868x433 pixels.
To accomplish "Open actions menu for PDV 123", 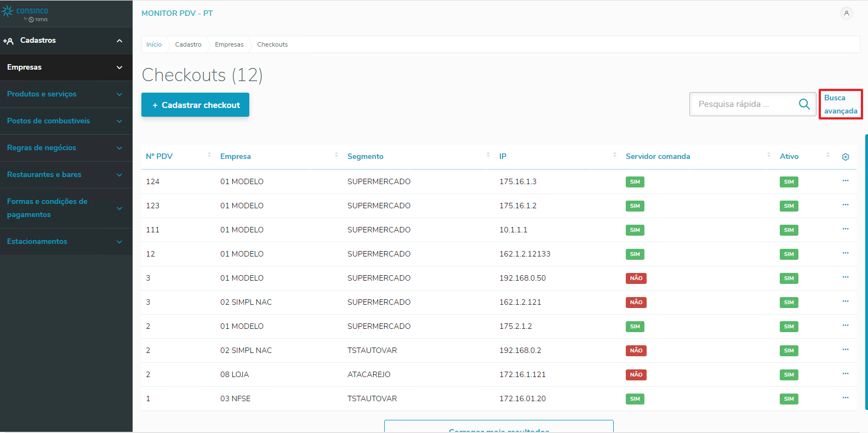I will 846,205.
